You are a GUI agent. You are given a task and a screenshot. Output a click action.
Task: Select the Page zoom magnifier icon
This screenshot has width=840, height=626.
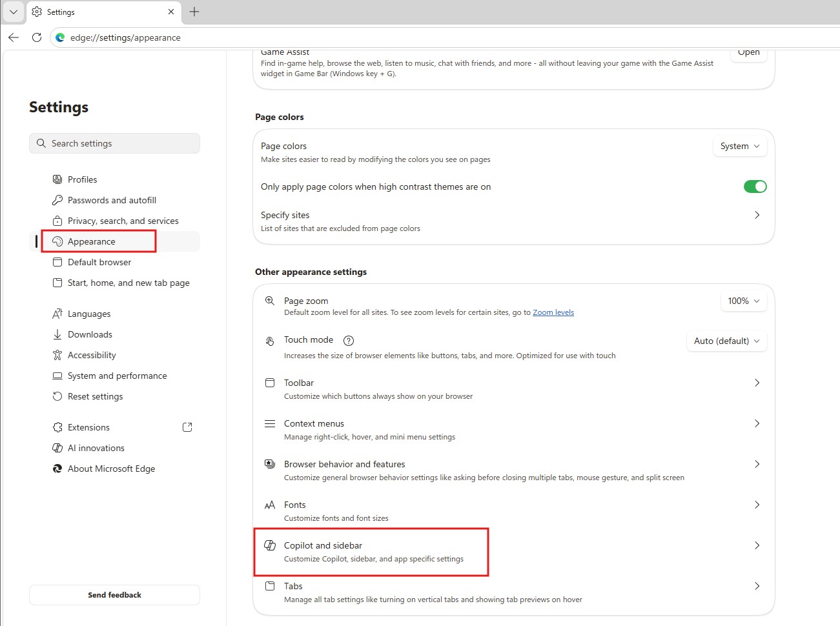click(269, 300)
